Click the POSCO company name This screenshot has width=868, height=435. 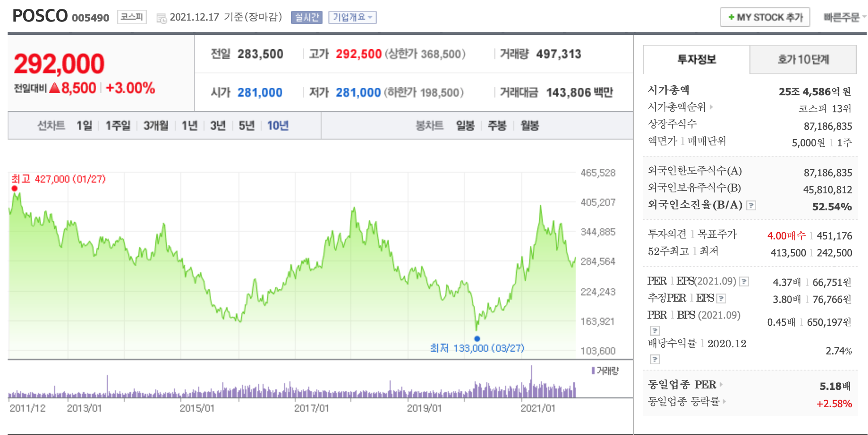point(40,16)
